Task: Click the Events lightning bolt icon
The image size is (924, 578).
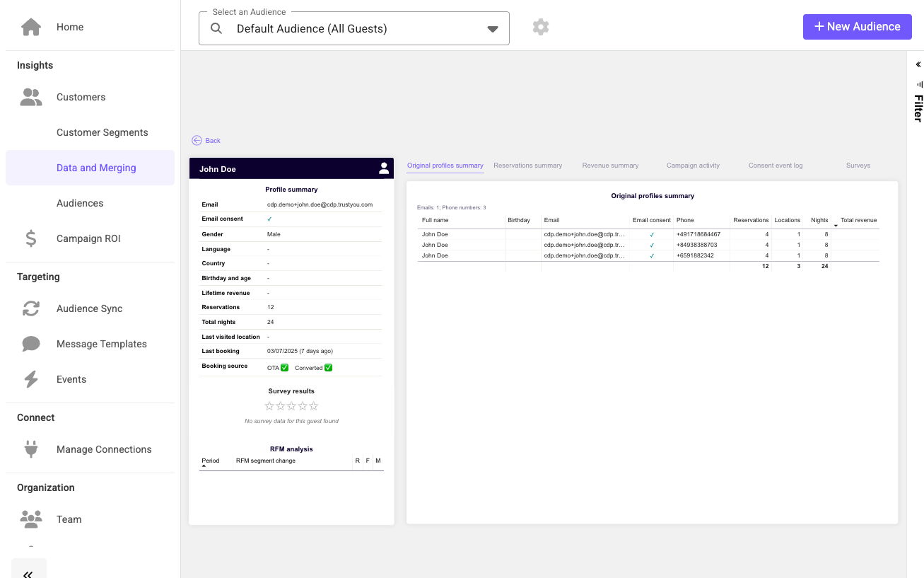Action: [x=31, y=379]
